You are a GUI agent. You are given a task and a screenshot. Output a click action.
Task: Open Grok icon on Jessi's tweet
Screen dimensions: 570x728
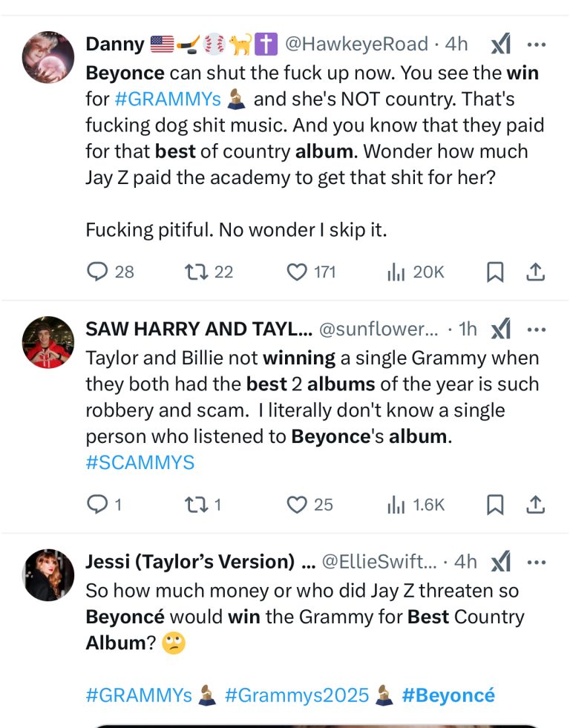click(501, 562)
